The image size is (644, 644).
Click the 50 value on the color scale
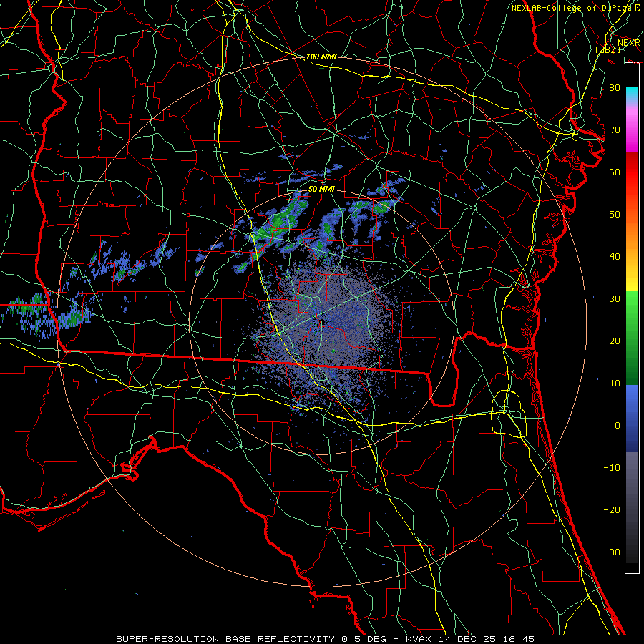pyautogui.click(x=615, y=215)
